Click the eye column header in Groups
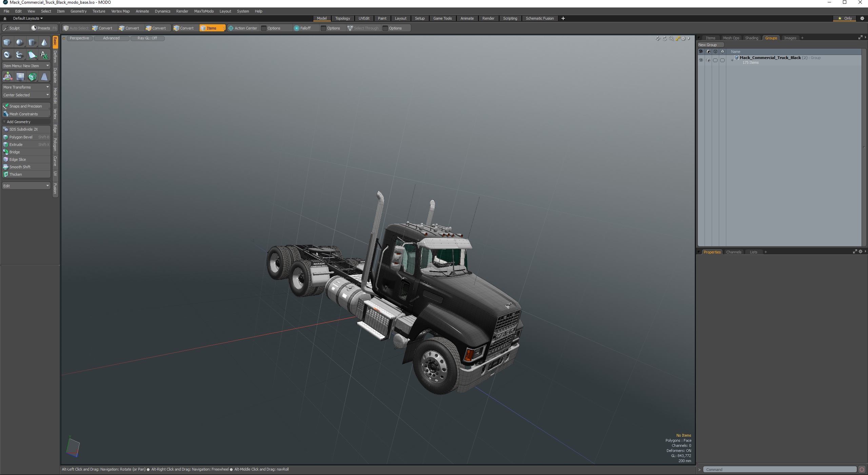Viewport: 868px width, 475px height. [x=701, y=52]
